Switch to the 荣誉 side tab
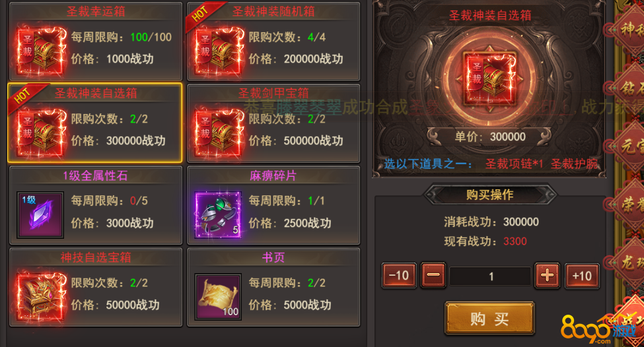 627,204
